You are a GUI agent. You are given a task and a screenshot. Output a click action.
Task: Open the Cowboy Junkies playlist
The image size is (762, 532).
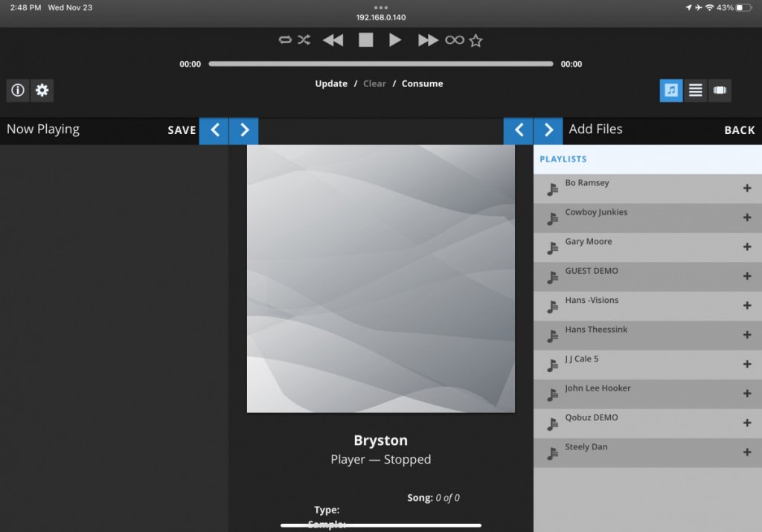click(x=647, y=218)
